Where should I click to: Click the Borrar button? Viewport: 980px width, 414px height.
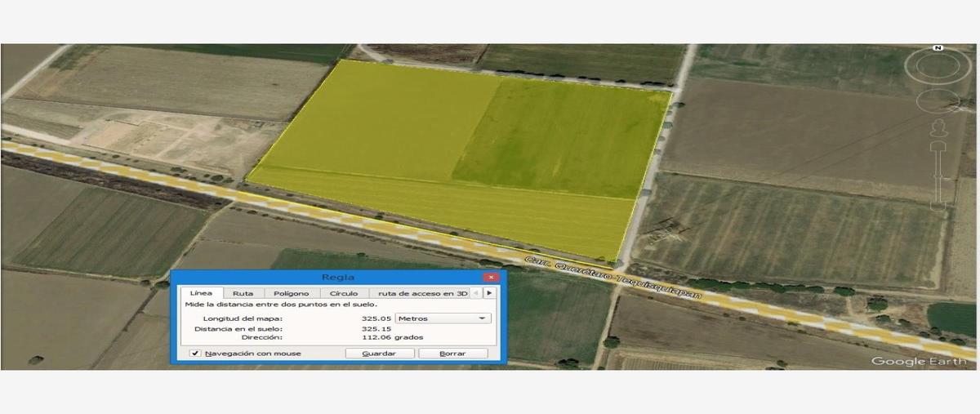[x=452, y=354]
